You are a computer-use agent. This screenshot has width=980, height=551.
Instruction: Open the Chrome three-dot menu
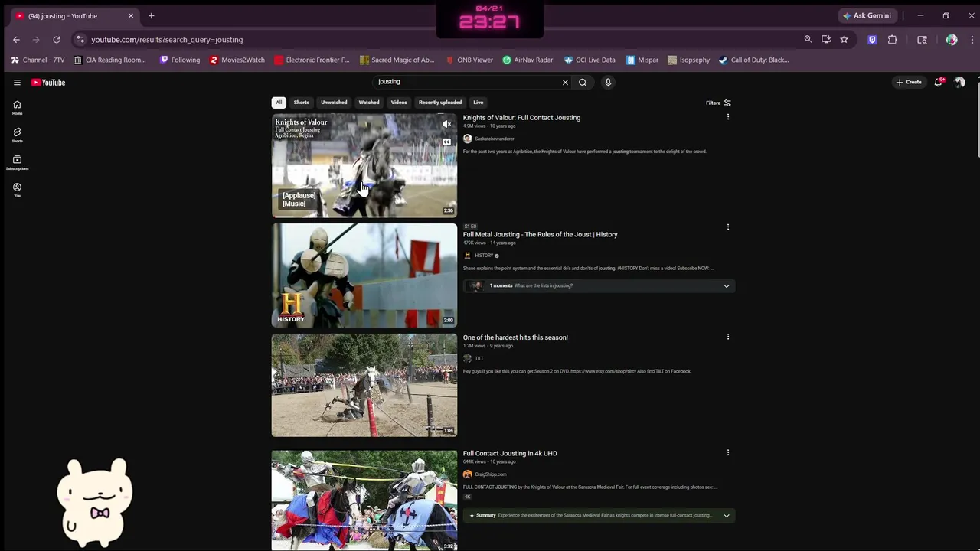coord(972,40)
